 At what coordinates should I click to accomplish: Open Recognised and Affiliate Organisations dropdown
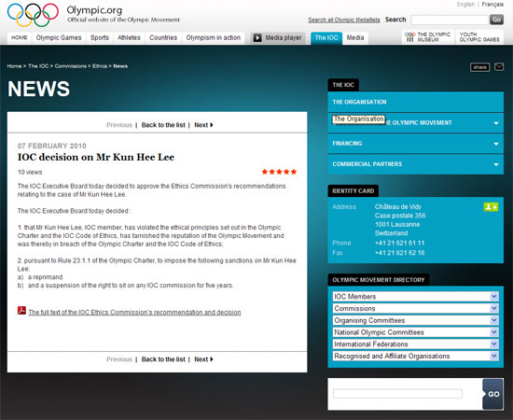tap(415, 356)
